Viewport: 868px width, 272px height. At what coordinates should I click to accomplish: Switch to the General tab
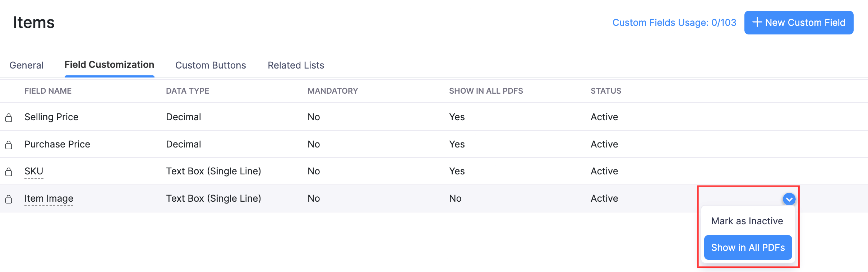[x=26, y=65]
